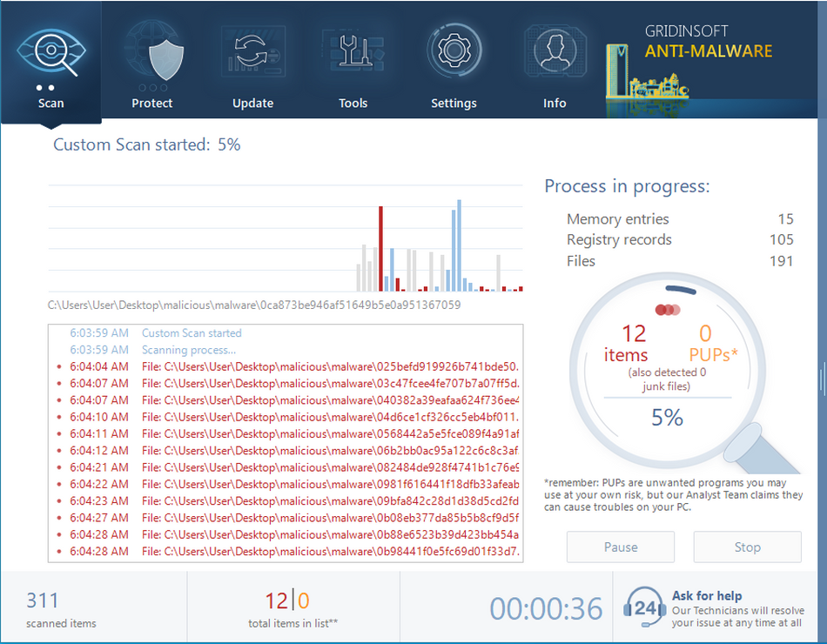Click the 24 support headset icon
The height and width of the screenshot is (644, 827).
pos(645,608)
